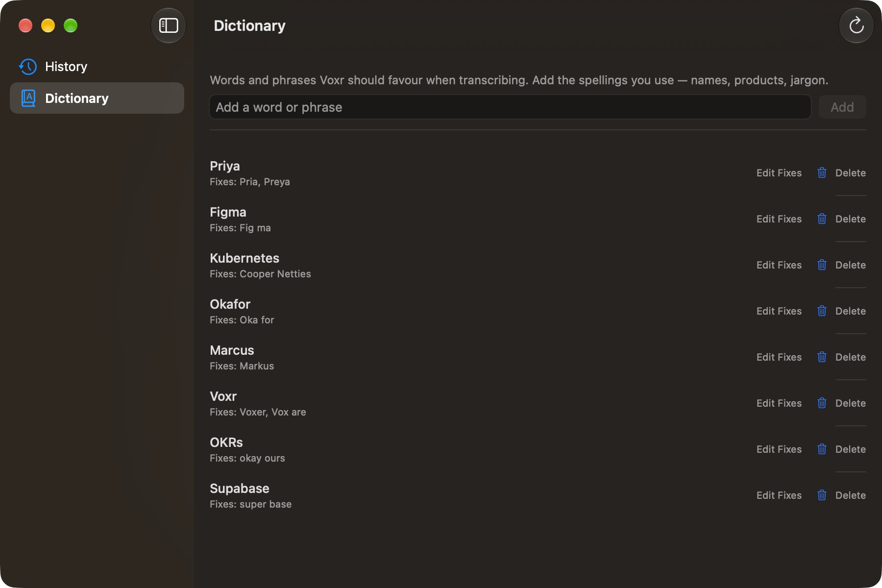Screen dimensions: 882x588
Task: Click 'Fixes: okay ours' text
Action: click(247, 458)
